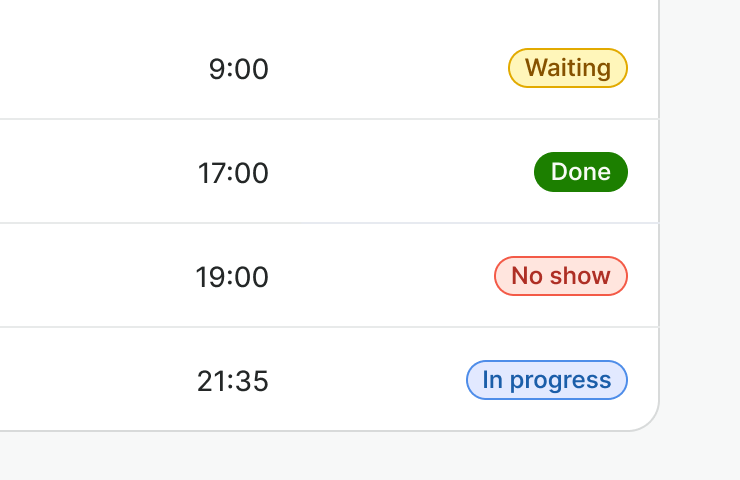Click empty cell area left of 17:00
The width and height of the screenshot is (740, 480).
click(x=90, y=173)
